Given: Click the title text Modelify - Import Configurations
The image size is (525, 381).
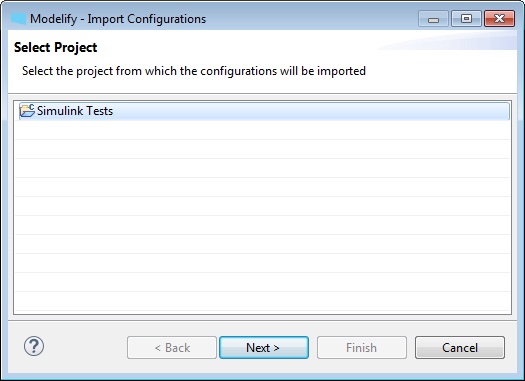Looking at the screenshot, I should point(118,19).
